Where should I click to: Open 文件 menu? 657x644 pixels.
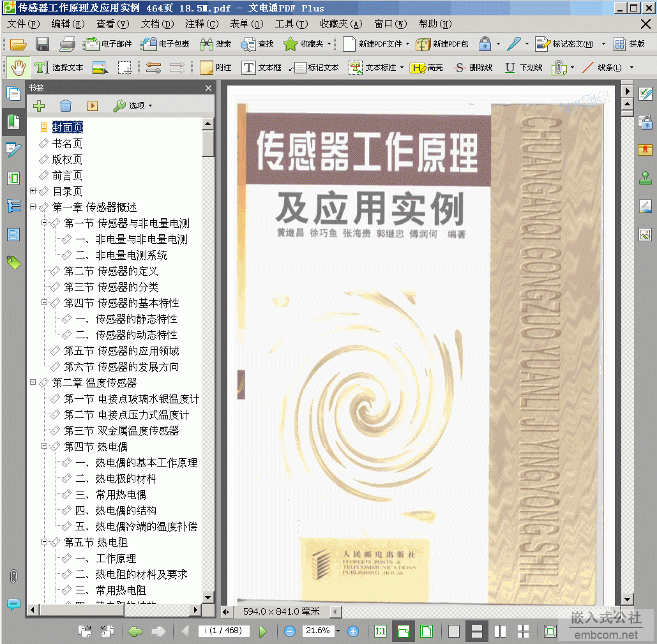[x=24, y=24]
